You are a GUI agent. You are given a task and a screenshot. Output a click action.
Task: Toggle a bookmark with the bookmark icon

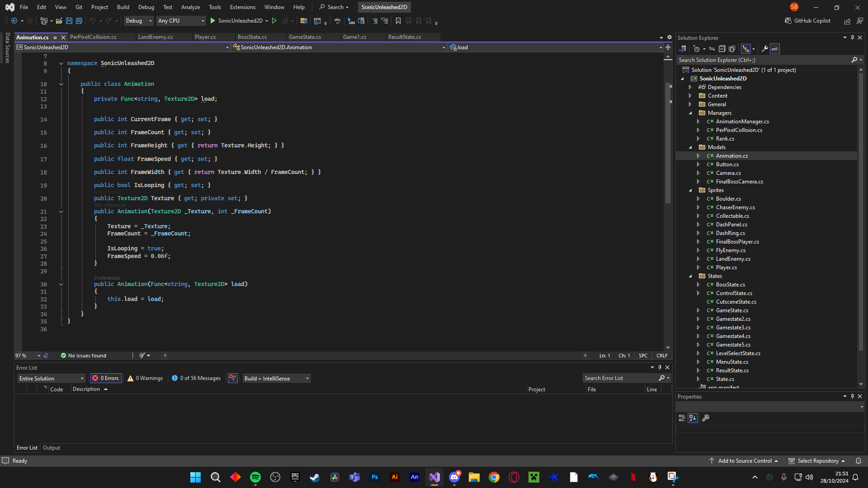(x=398, y=21)
